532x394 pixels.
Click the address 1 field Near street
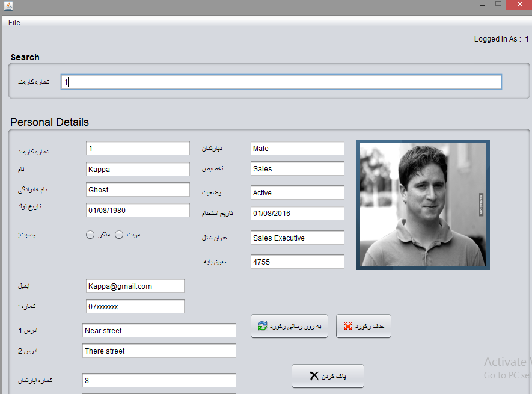pos(159,330)
